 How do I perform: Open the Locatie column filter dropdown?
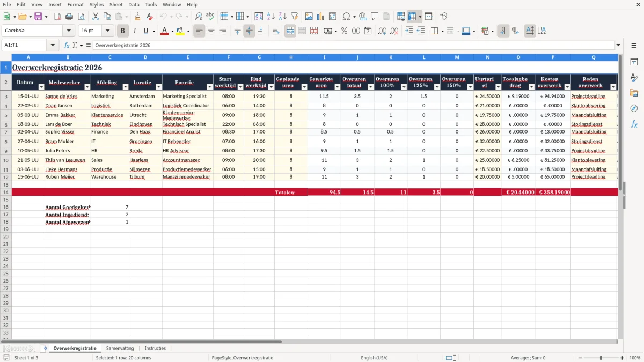coord(158,87)
